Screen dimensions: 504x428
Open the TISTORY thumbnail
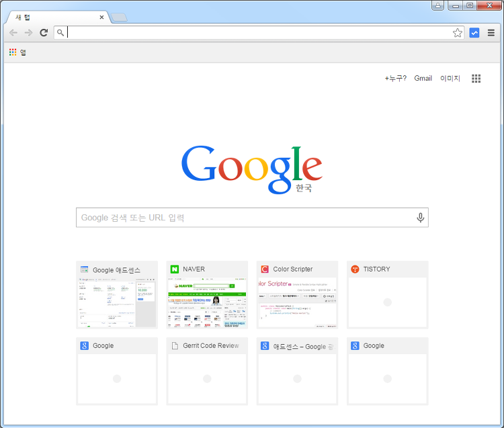[387, 302]
